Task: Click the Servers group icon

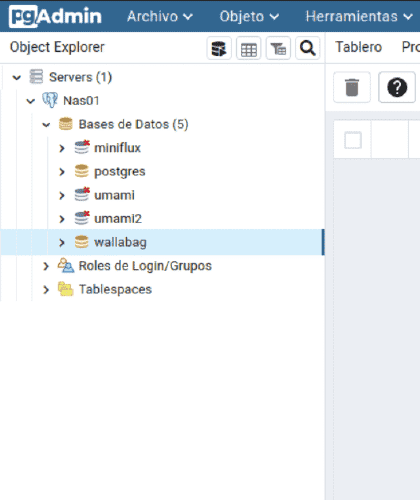Action: click(36, 77)
